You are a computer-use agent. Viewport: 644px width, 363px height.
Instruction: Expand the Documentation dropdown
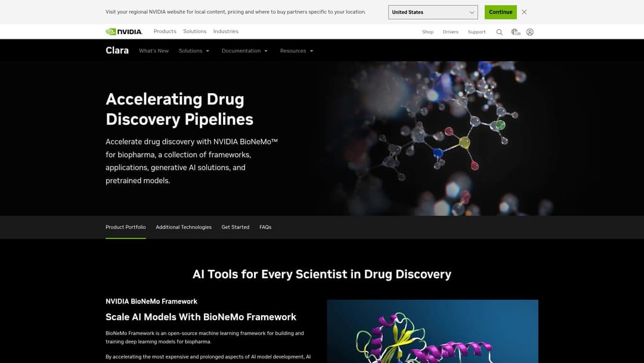(245, 51)
